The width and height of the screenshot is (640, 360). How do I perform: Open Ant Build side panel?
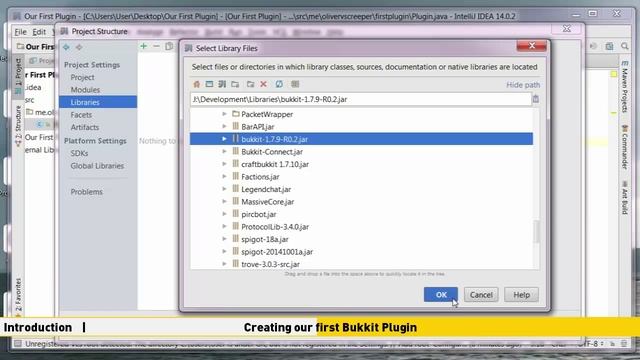[624, 198]
